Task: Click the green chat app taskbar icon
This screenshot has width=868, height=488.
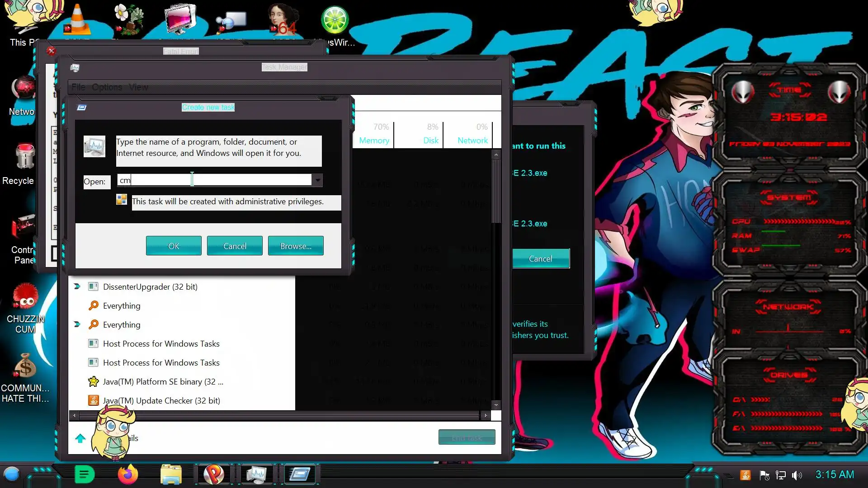Action: coord(84,474)
